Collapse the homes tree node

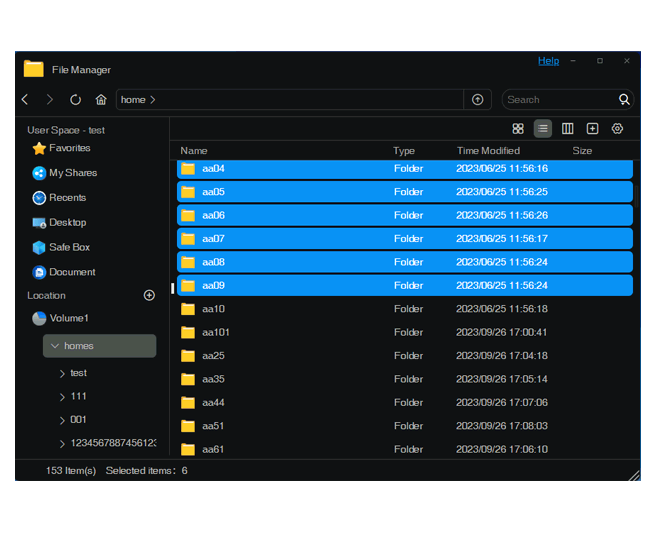click(x=55, y=346)
